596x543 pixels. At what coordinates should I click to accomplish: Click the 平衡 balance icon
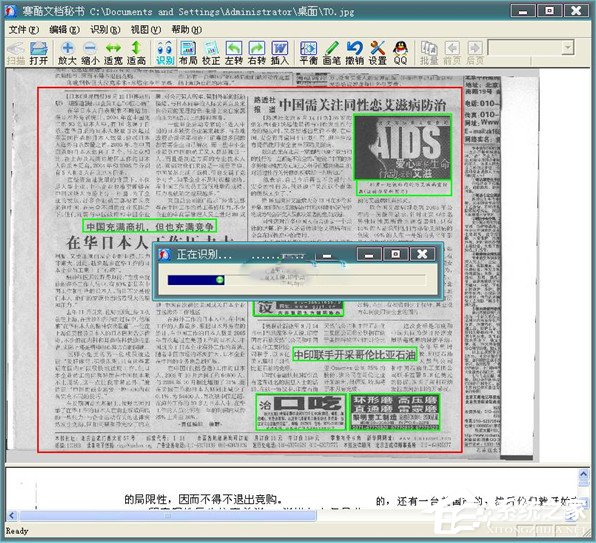[308, 53]
